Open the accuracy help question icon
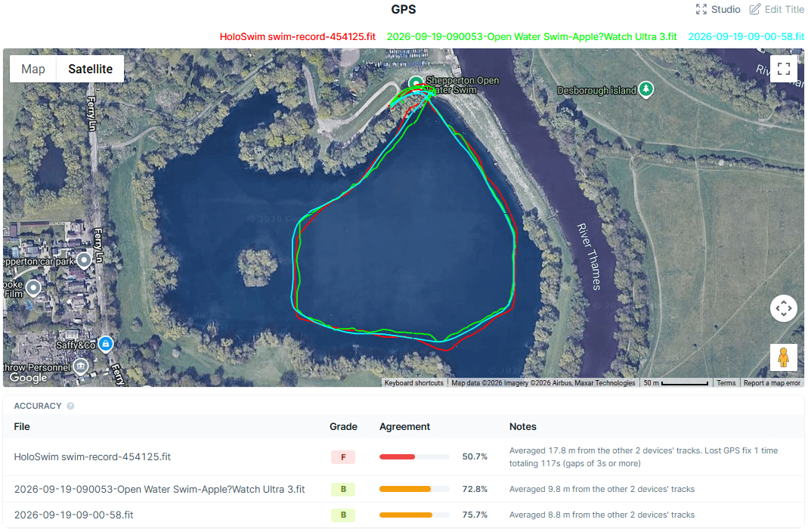 tap(70, 406)
